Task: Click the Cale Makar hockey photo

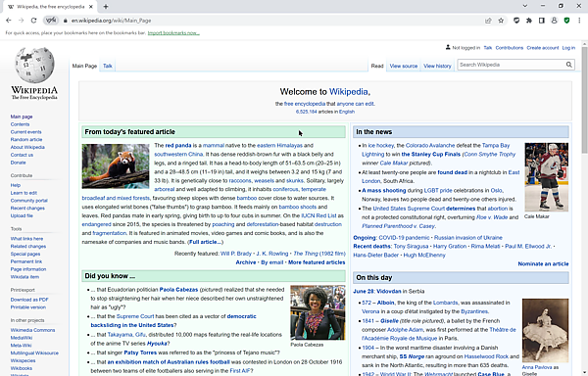Action: [547, 177]
